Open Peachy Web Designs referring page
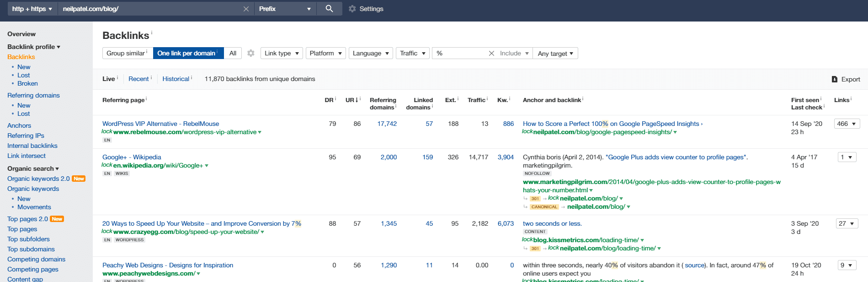The image size is (868, 282). tap(168, 265)
